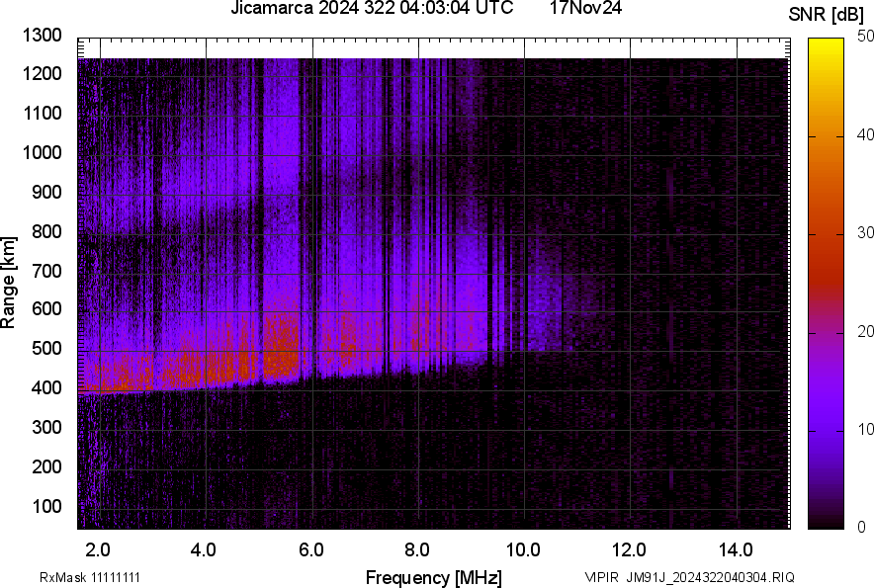
Task: Click colorbar value 50
Action: pyautogui.click(x=865, y=37)
